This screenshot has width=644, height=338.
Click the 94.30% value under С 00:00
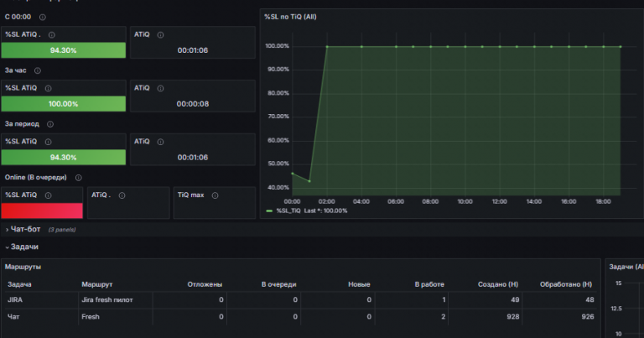pos(63,50)
